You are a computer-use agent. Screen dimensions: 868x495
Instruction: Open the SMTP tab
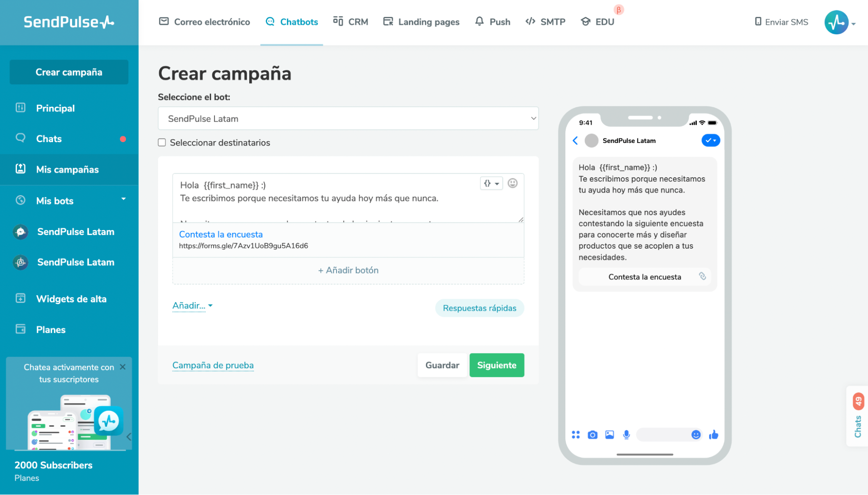[x=545, y=22]
